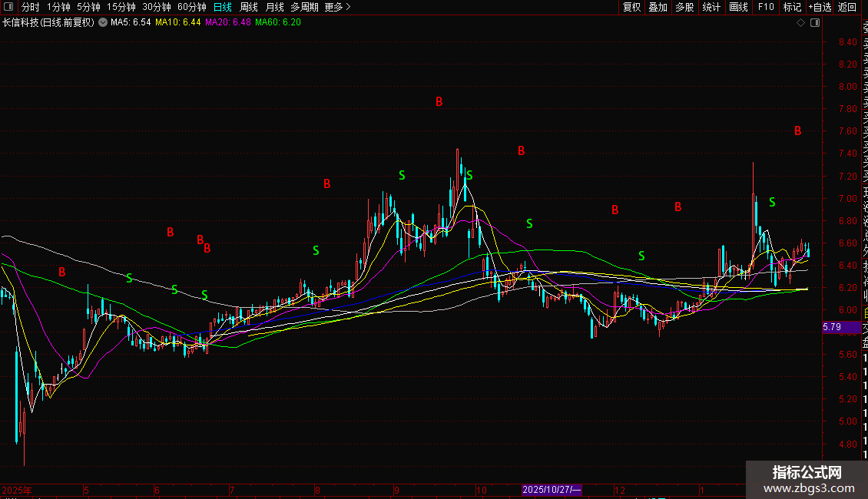Click the MA5: 6.54 indicator label

131,23
